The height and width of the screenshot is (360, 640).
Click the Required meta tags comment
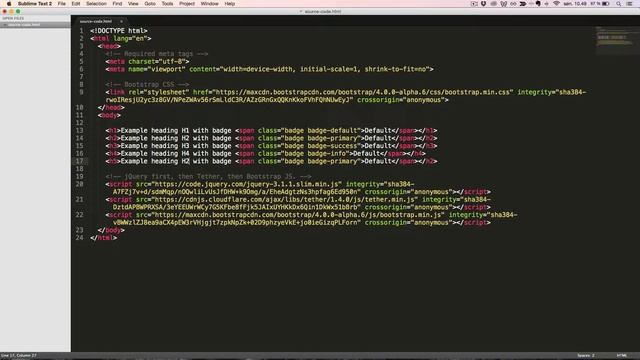157,54
